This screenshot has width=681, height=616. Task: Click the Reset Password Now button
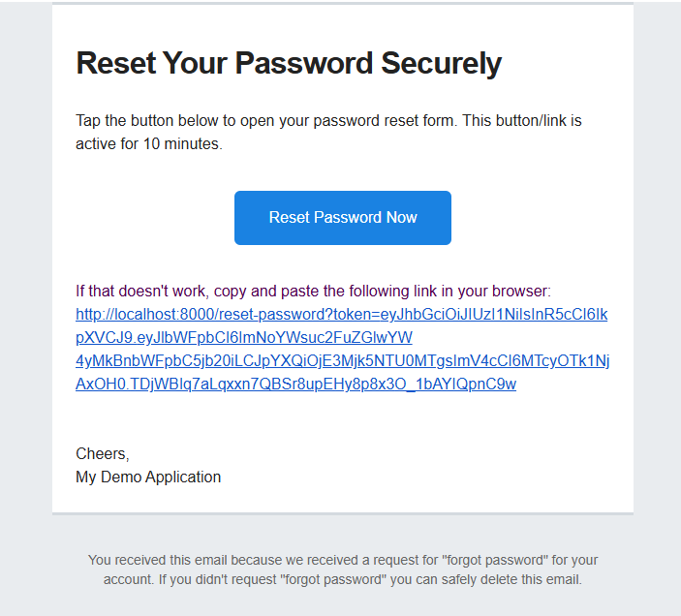point(343,218)
